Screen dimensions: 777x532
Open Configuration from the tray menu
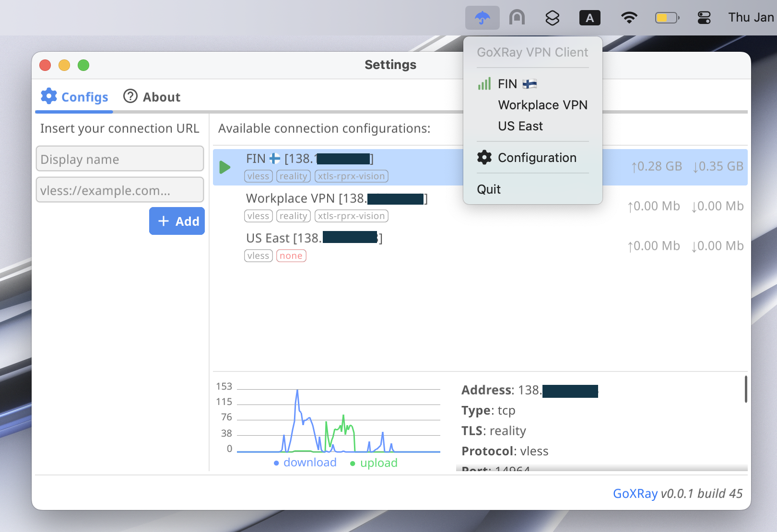pos(532,158)
